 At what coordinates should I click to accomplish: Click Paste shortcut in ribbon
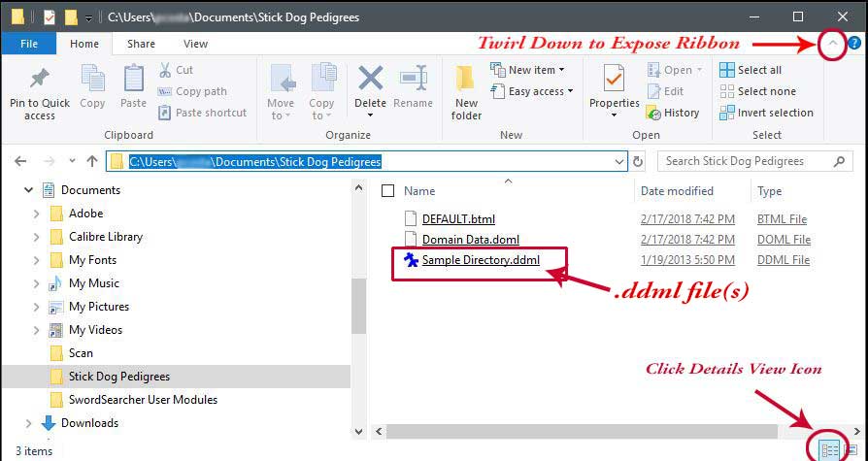tap(202, 113)
